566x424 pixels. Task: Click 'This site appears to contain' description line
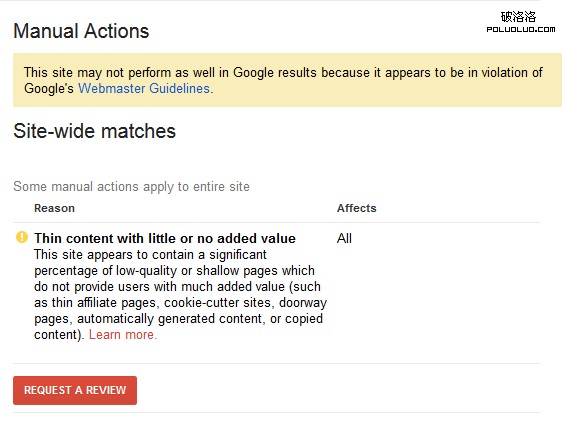tap(151, 254)
